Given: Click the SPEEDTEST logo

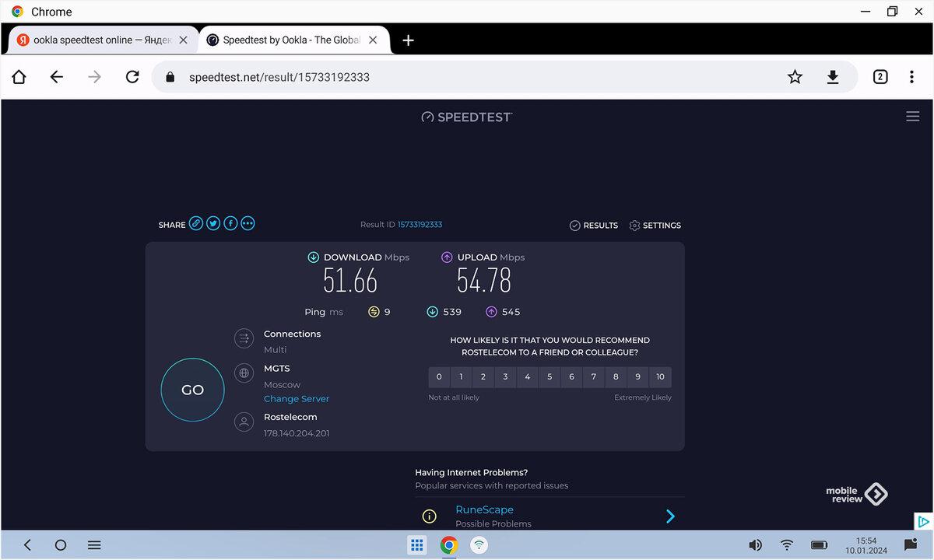Looking at the screenshot, I should point(467,117).
